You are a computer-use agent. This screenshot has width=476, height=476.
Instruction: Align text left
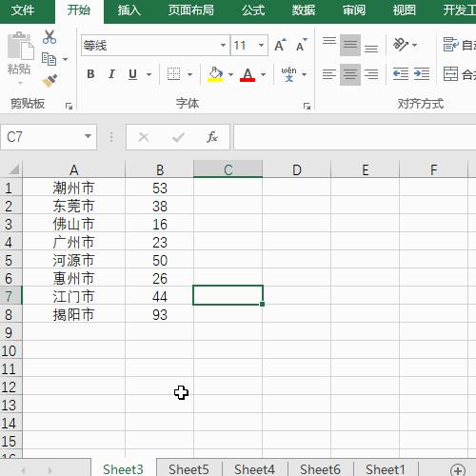pyautogui.click(x=329, y=74)
